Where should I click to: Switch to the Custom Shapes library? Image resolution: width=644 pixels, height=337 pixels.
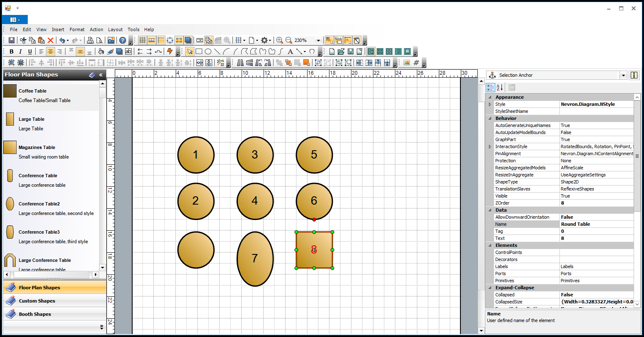tap(55, 301)
